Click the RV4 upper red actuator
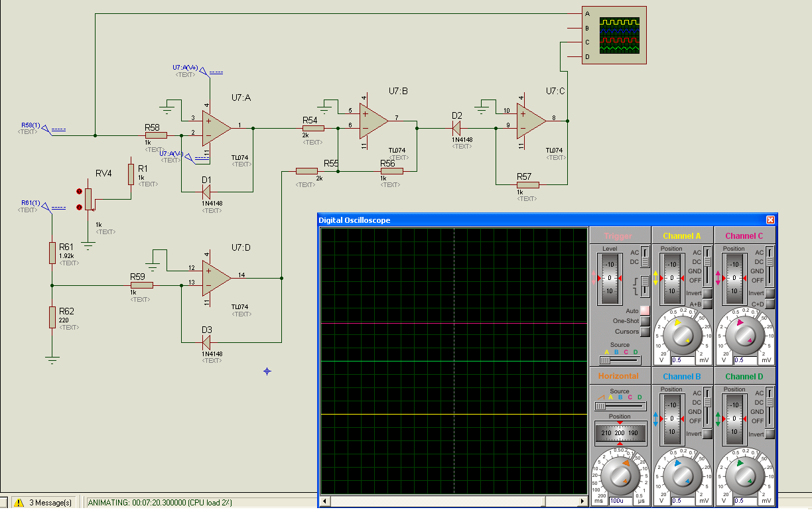Viewport: 812px width, 526px height. (x=80, y=191)
